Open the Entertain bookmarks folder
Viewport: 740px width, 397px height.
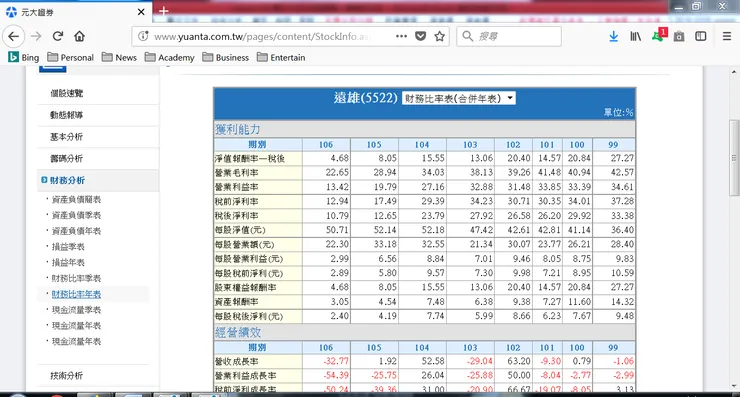[x=281, y=58]
